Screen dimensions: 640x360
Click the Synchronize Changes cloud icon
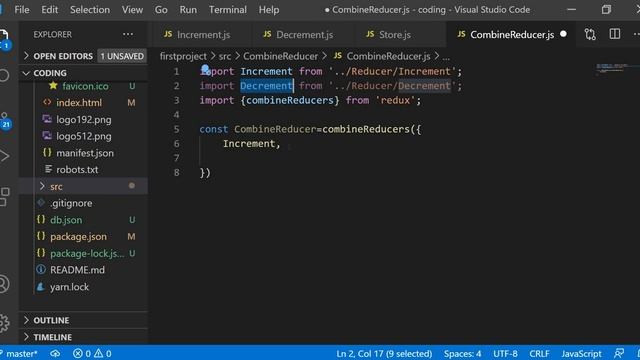[x=55, y=353]
